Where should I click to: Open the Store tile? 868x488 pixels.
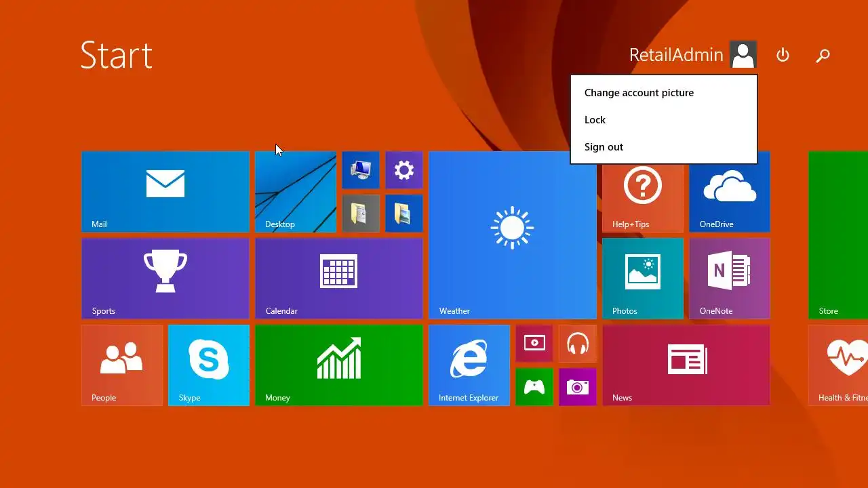[x=838, y=235]
